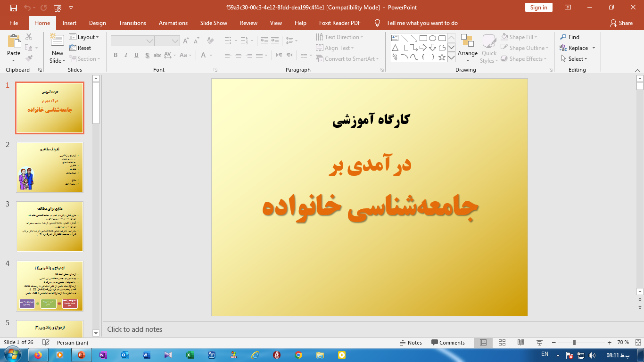This screenshot has width=644, height=362.
Task: Click the Replace tool
Action: coord(577,48)
